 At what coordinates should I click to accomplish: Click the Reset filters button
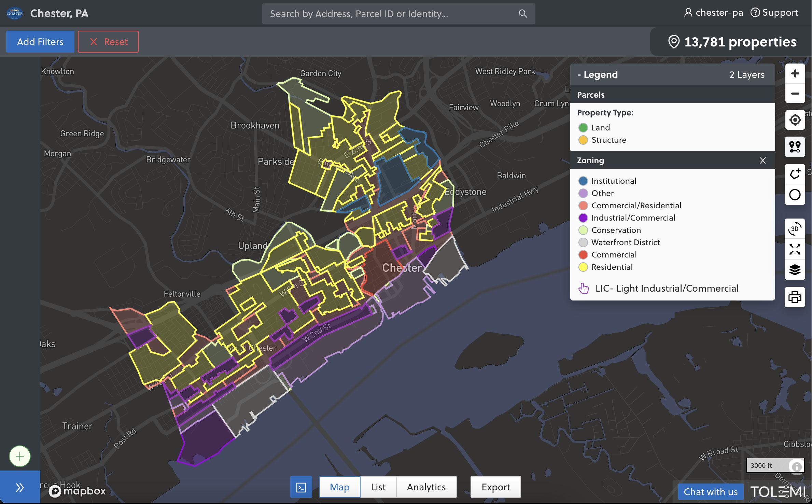pyautogui.click(x=108, y=42)
